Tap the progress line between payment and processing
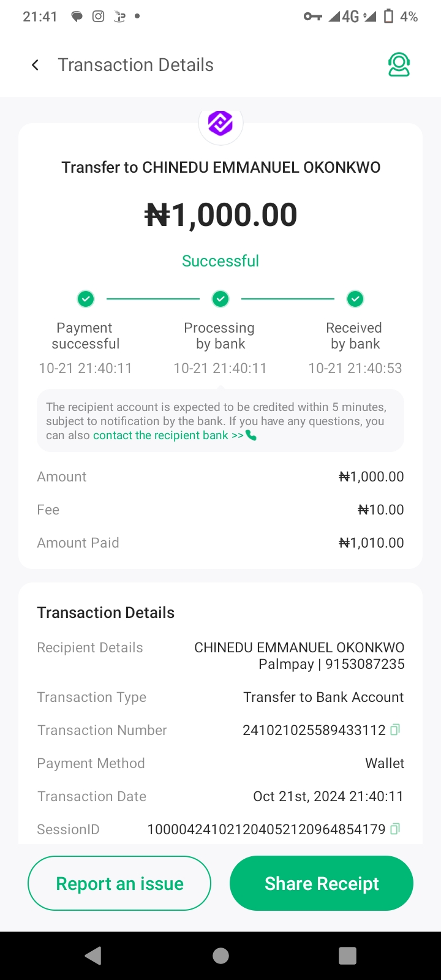This screenshot has width=441, height=980. 153,299
